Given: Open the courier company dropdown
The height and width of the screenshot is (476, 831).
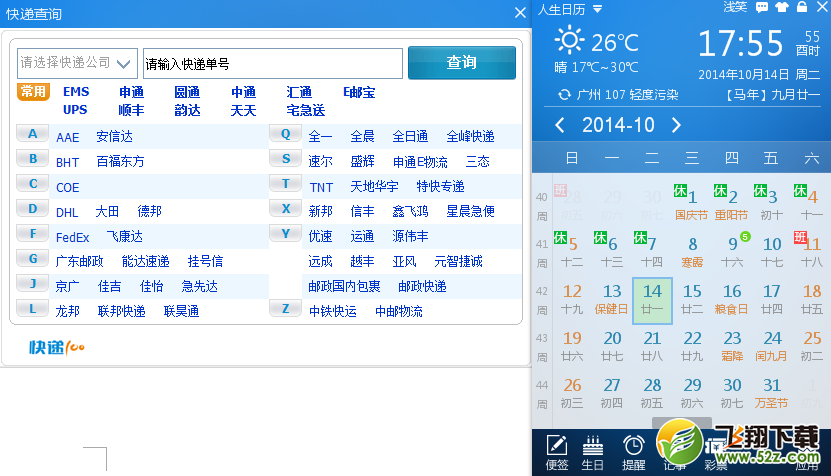Looking at the screenshot, I should tap(77, 63).
